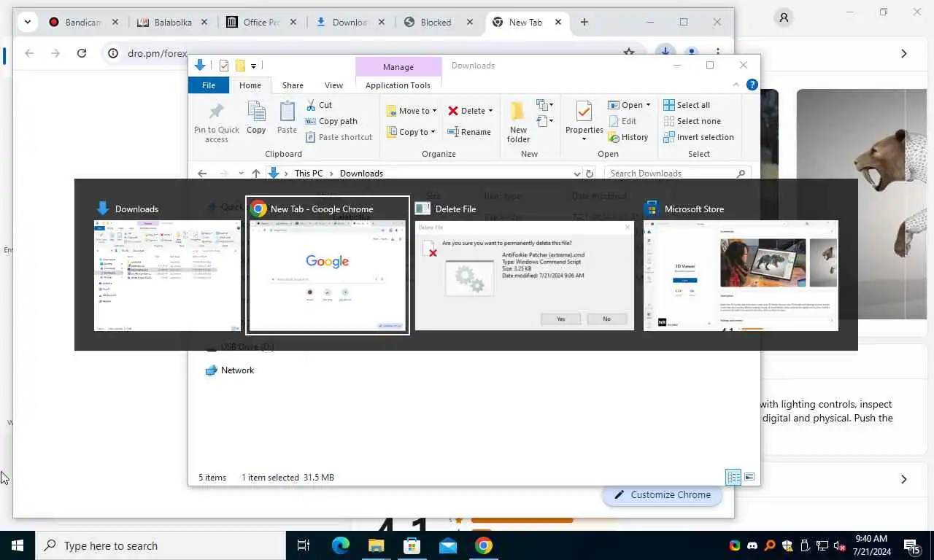Toggle the muted speaker volume tray icon
934x560 pixels.
pos(840,545)
